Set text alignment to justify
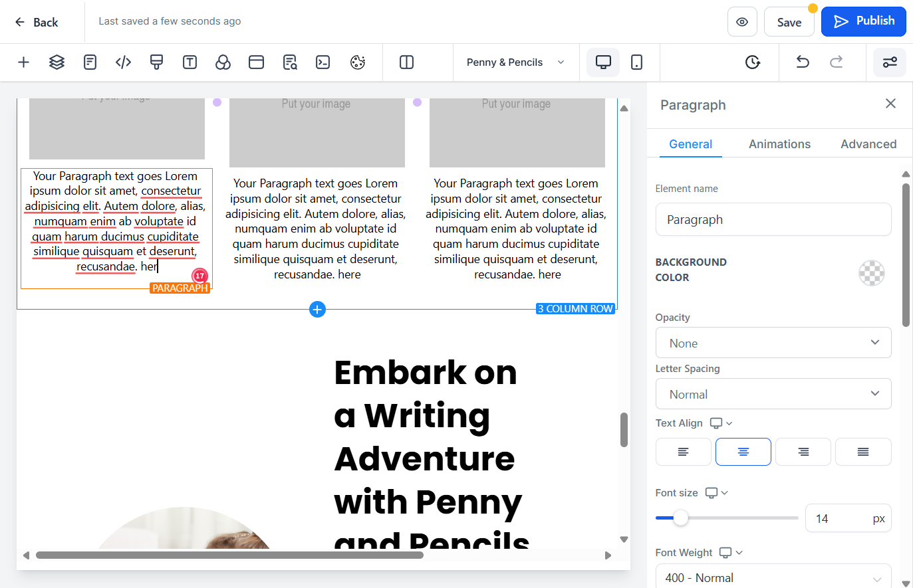 coord(863,452)
